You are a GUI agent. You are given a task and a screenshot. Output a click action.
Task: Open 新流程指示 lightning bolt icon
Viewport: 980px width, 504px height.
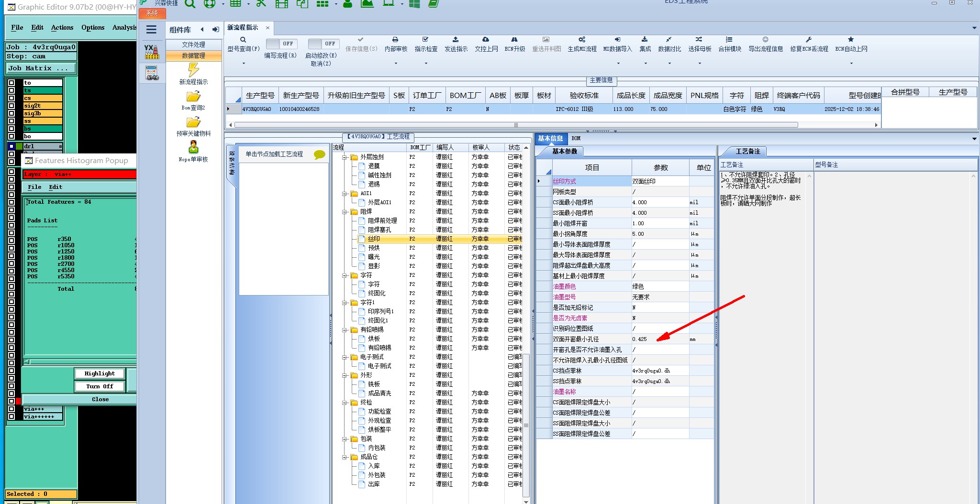click(193, 70)
